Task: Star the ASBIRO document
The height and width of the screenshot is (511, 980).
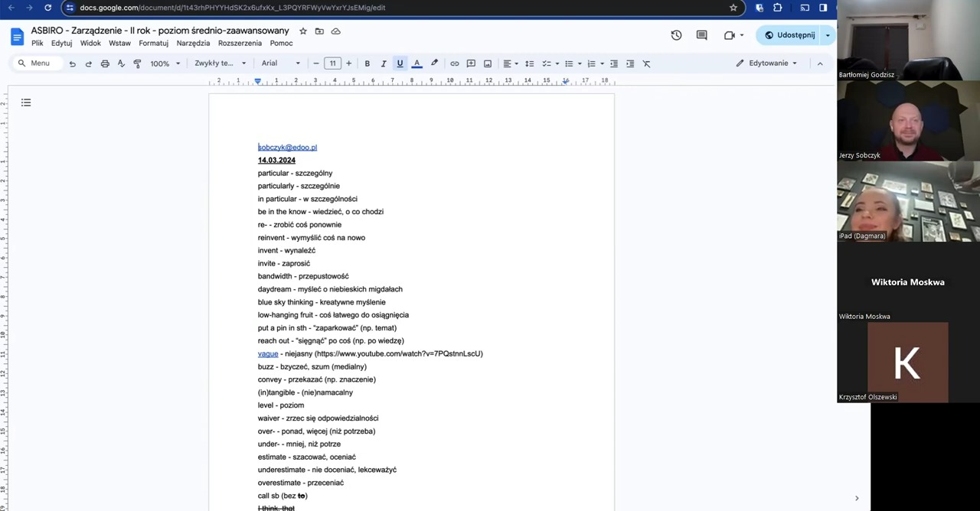Action: [x=303, y=31]
